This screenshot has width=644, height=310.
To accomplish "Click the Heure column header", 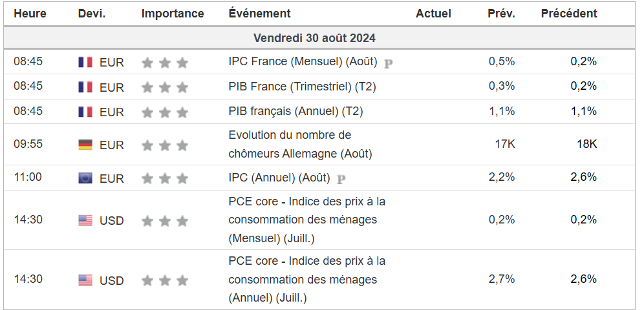I will coord(29,14).
